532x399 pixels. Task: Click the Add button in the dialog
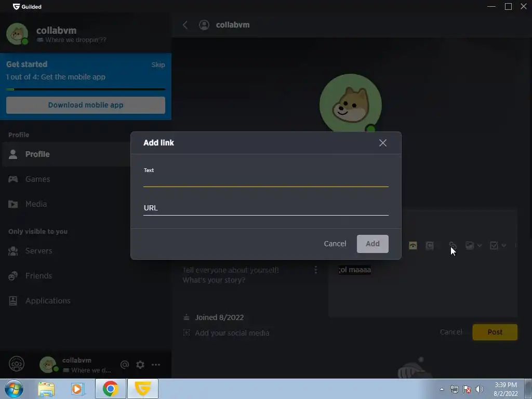coord(373,244)
